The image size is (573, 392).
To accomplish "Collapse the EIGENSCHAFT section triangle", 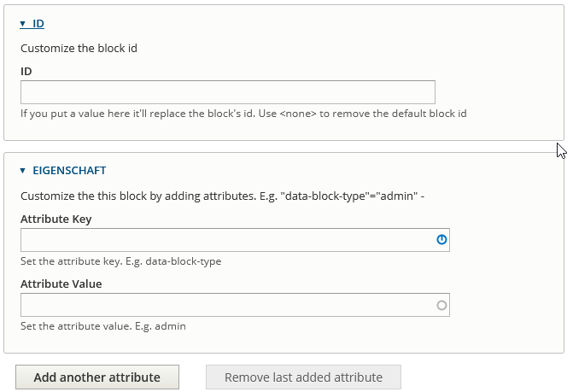I will tap(23, 170).
